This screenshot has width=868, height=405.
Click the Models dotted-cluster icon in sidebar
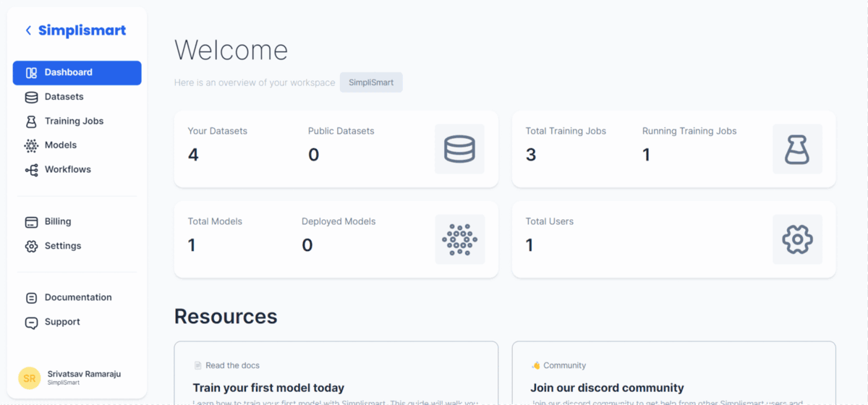[31, 145]
